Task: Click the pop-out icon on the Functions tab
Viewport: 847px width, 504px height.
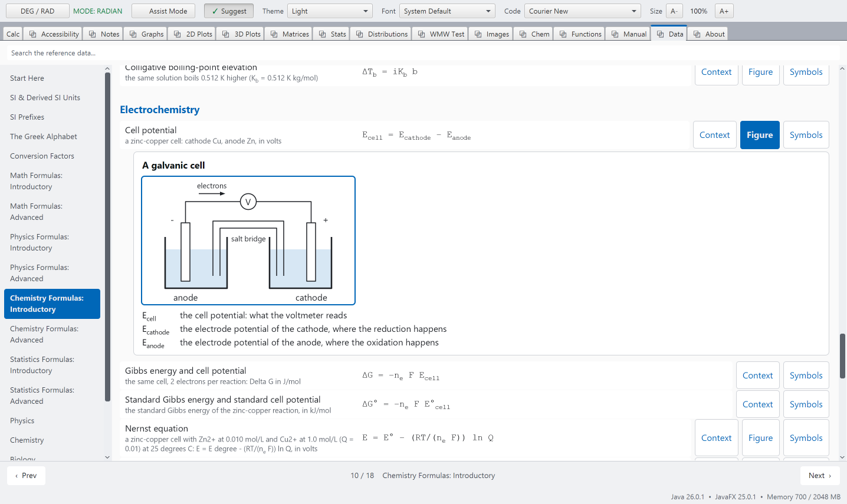Action: pyautogui.click(x=563, y=34)
